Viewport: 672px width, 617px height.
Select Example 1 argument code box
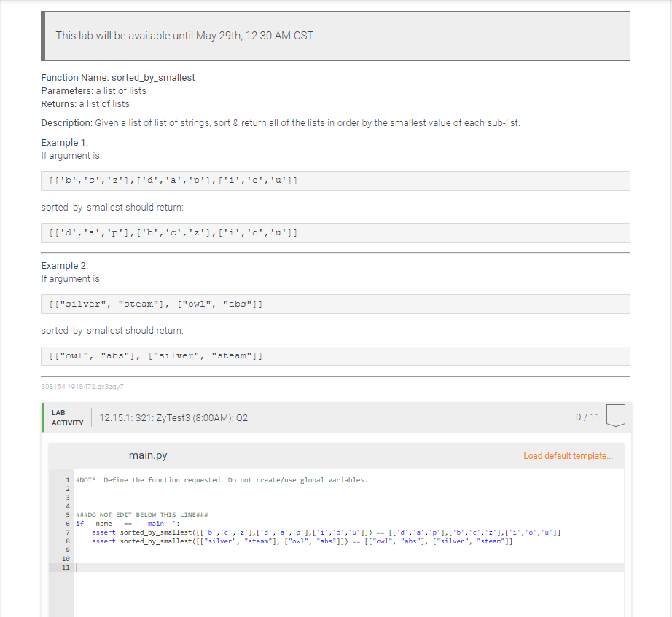coord(335,180)
